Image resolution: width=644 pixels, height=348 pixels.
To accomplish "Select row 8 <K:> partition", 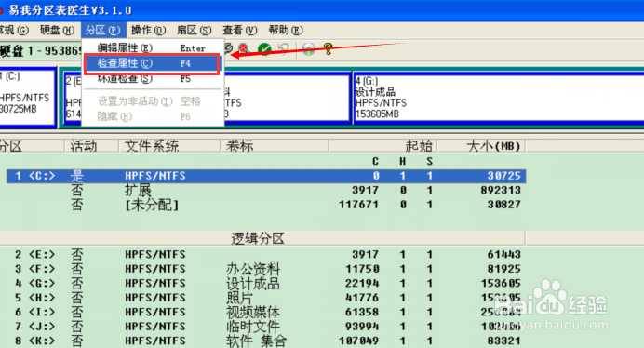I will [266, 341].
